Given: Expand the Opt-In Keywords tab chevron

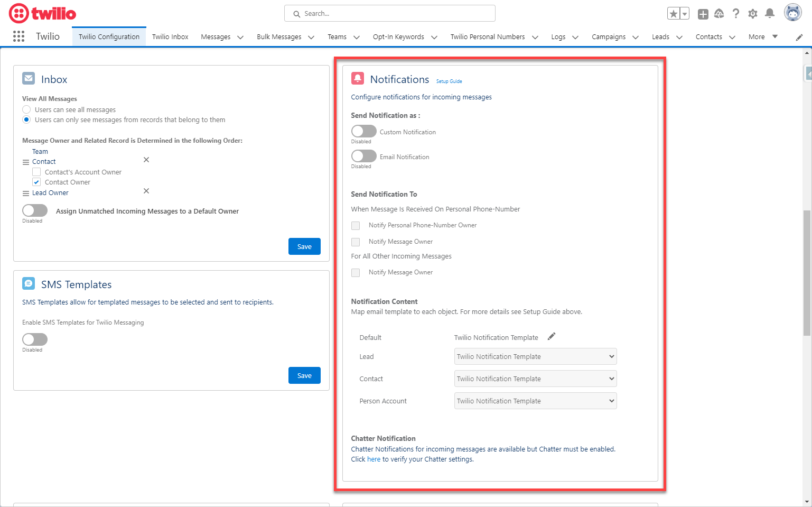Looking at the screenshot, I should tap(434, 37).
